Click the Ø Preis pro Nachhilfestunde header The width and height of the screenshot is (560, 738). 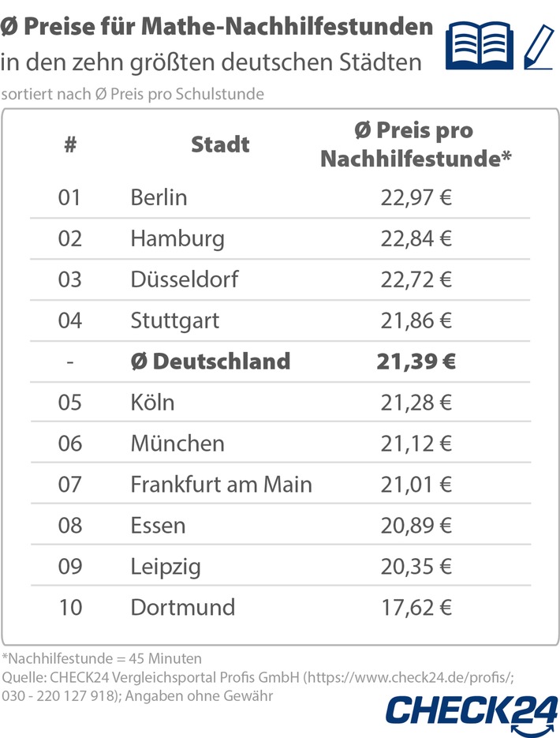(415, 145)
